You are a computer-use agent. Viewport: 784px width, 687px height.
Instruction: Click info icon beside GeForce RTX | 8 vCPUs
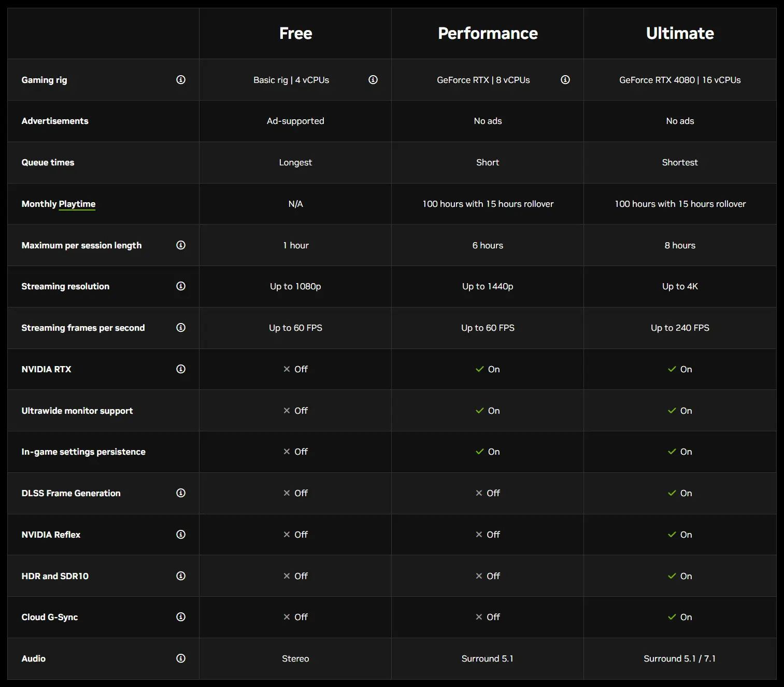pos(565,79)
